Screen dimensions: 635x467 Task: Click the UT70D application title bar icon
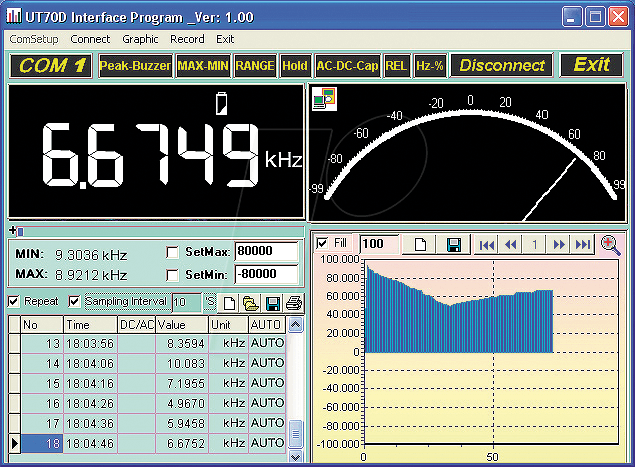[x=14, y=16]
